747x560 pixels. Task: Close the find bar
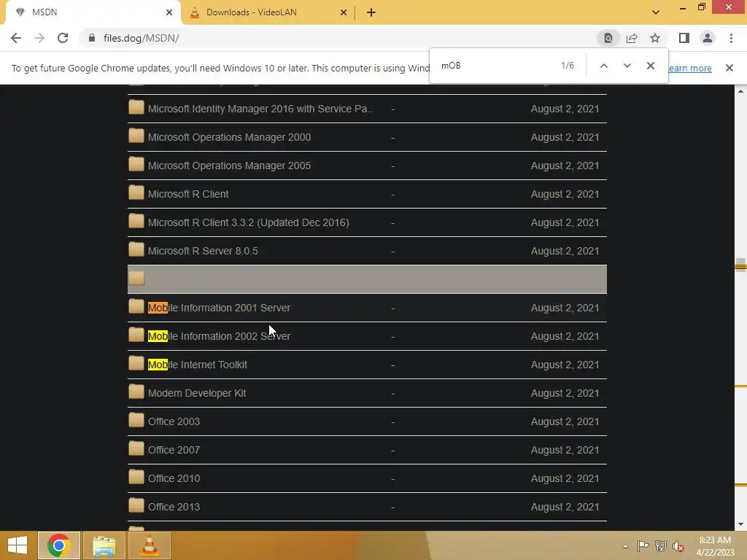click(x=650, y=66)
